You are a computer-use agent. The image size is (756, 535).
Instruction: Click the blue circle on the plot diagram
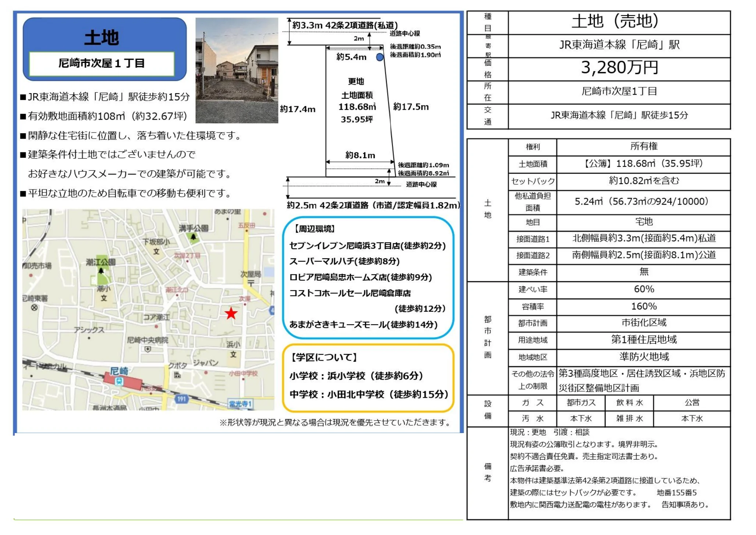[x=380, y=57]
